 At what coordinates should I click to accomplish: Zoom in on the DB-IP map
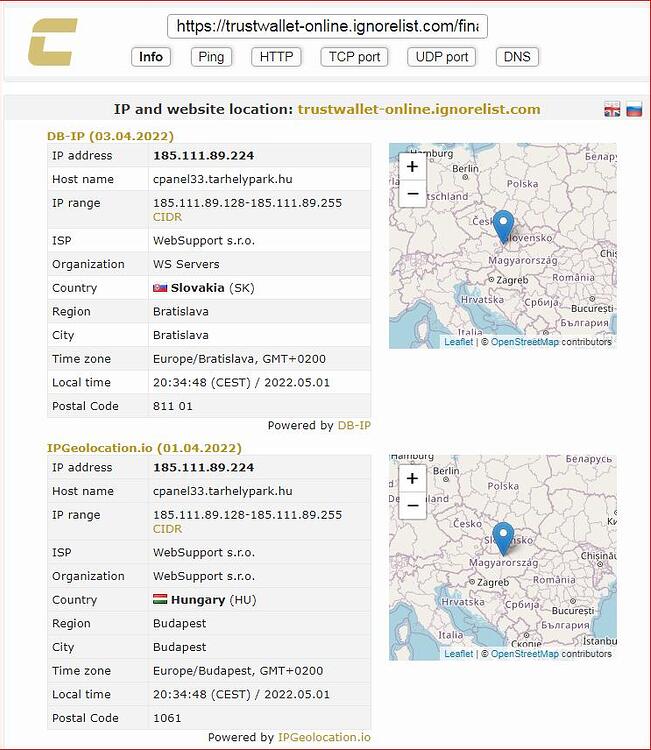pos(412,166)
